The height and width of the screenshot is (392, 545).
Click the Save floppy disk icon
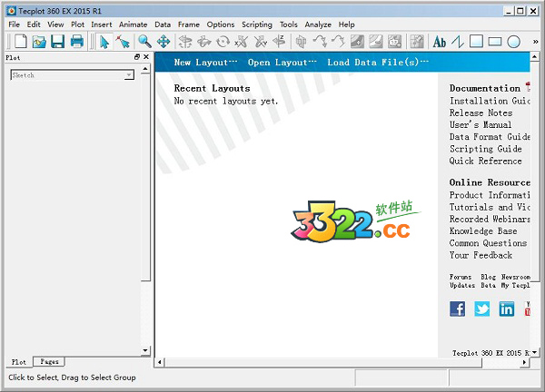(x=58, y=42)
